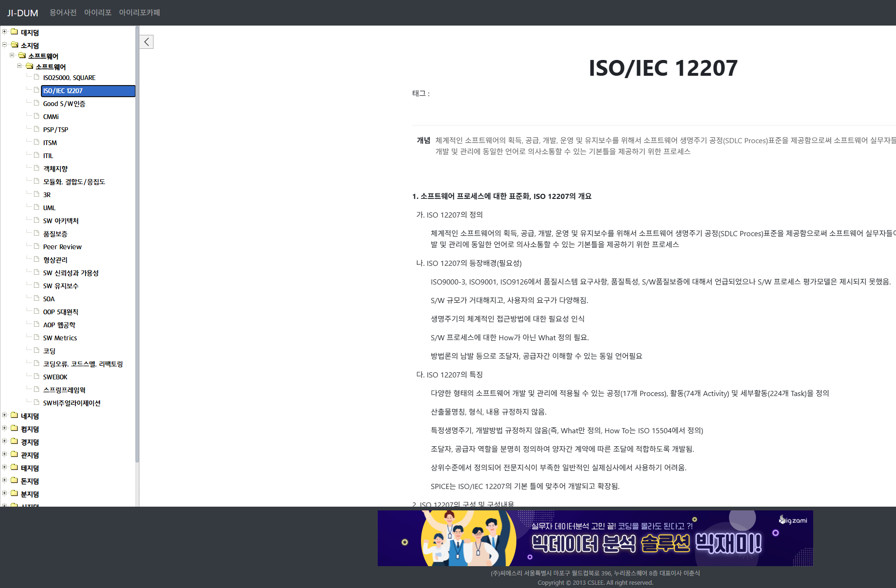Collapse the 소지덤 tree node
The image size is (896, 588).
click(5, 45)
